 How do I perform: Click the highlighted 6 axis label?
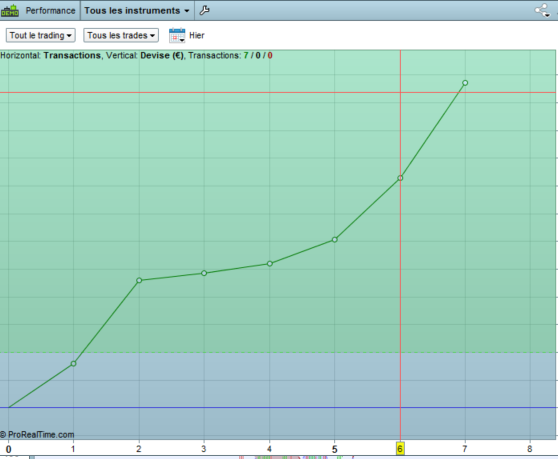tap(400, 449)
